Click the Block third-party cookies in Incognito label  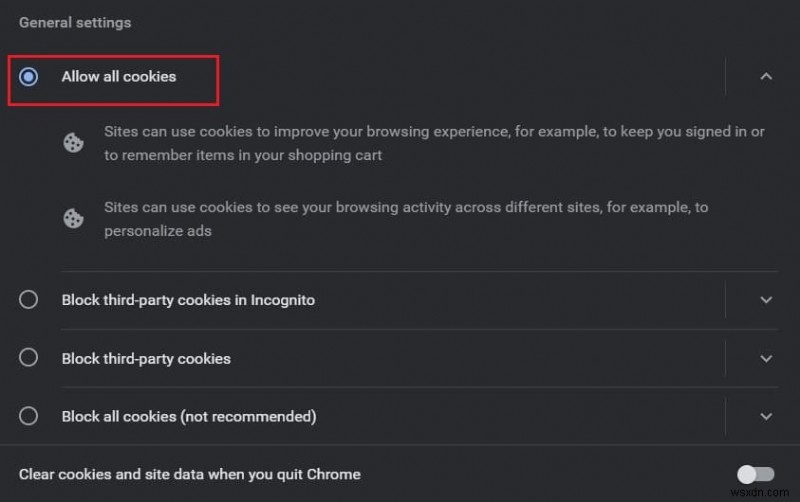coord(188,300)
